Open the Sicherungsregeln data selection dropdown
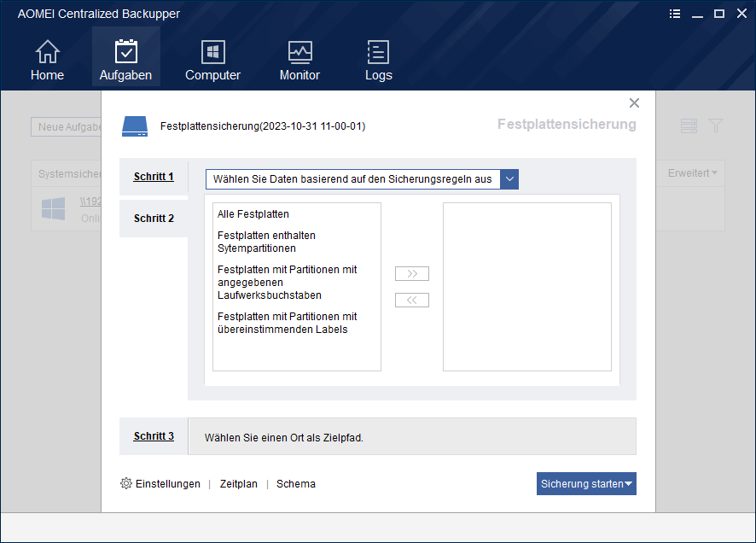The image size is (756, 543). [x=362, y=179]
